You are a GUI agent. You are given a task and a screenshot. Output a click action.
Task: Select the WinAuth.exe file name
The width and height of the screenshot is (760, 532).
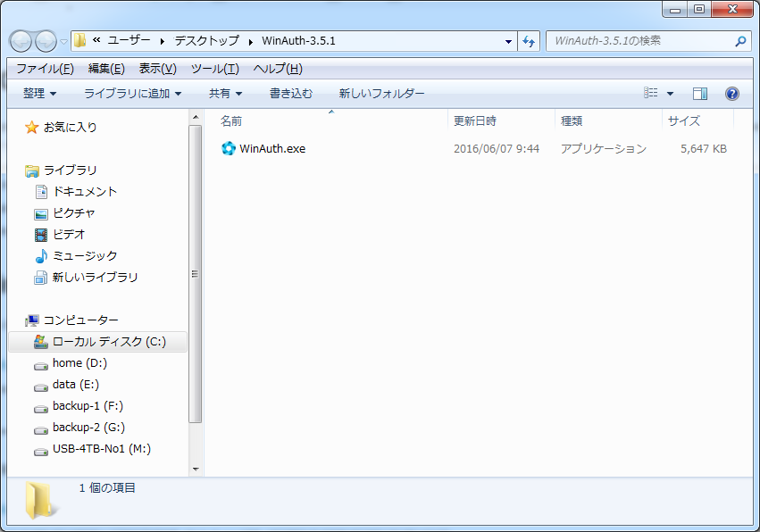pyautogui.click(x=272, y=149)
